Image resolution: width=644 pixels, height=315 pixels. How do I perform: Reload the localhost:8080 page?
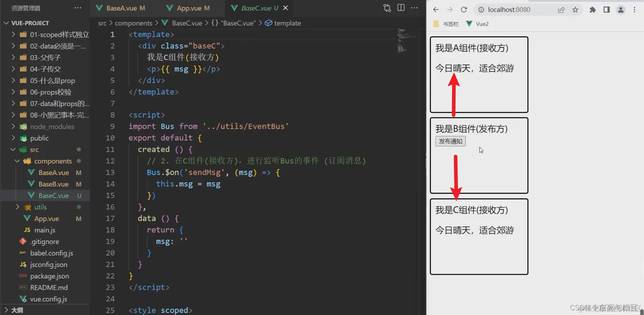[464, 9]
